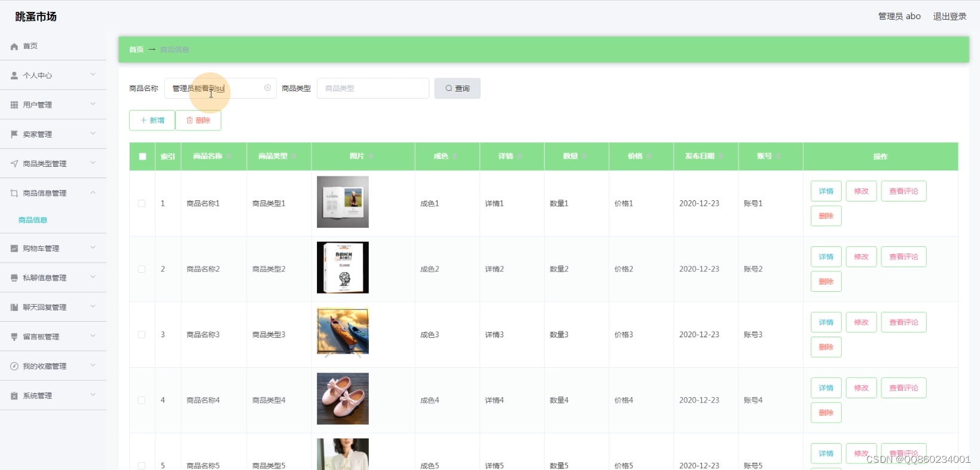Go to 首页 in the breadcrumb bar

[136, 50]
